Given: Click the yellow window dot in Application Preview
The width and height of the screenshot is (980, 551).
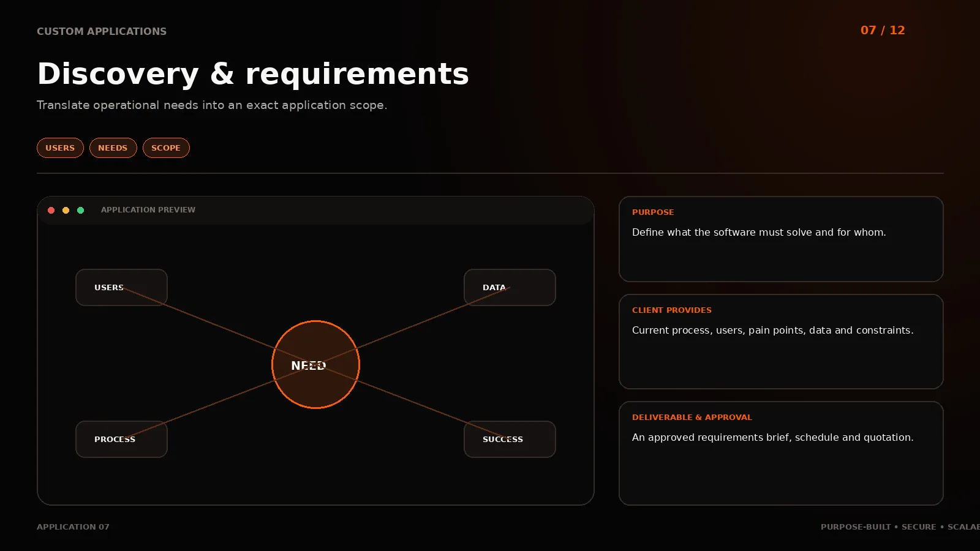Looking at the screenshot, I should pos(66,210).
